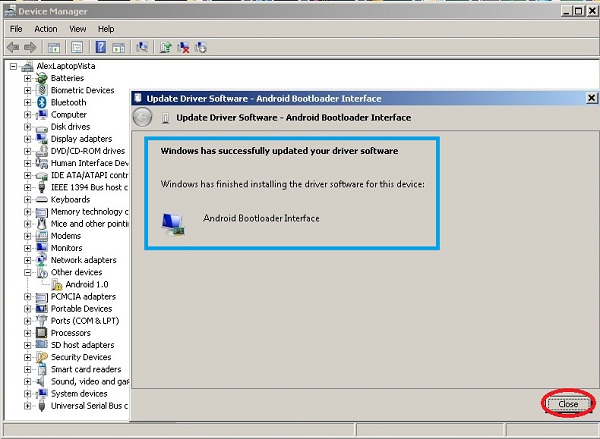600x439 pixels.
Task: Select the Batteries category icon
Action: [x=41, y=78]
